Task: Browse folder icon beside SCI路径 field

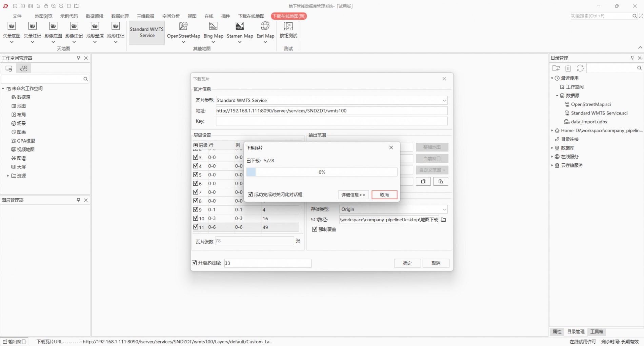Action: point(443,220)
